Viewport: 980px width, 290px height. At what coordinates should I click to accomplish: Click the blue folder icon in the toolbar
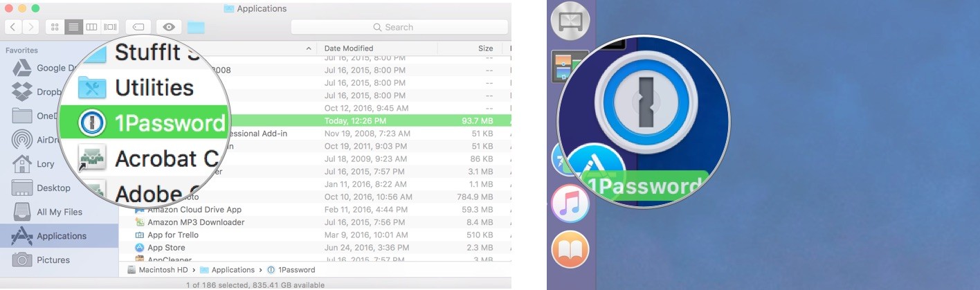tap(197, 27)
